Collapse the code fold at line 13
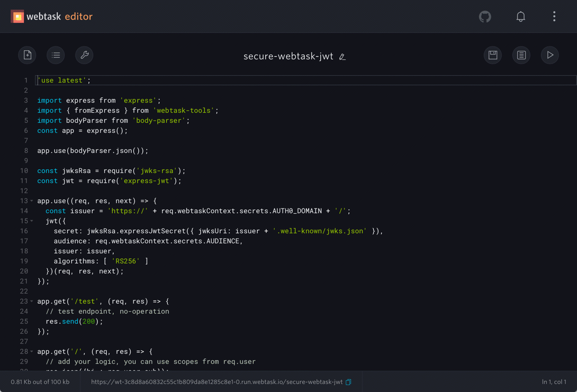Viewport: 577px width, 392px height. pyautogui.click(x=32, y=201)
